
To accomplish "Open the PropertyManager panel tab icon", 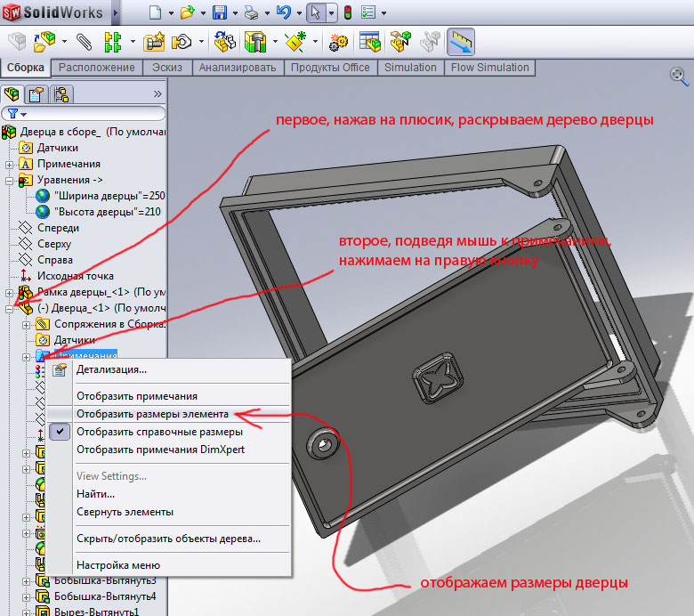I will (36, 93).
